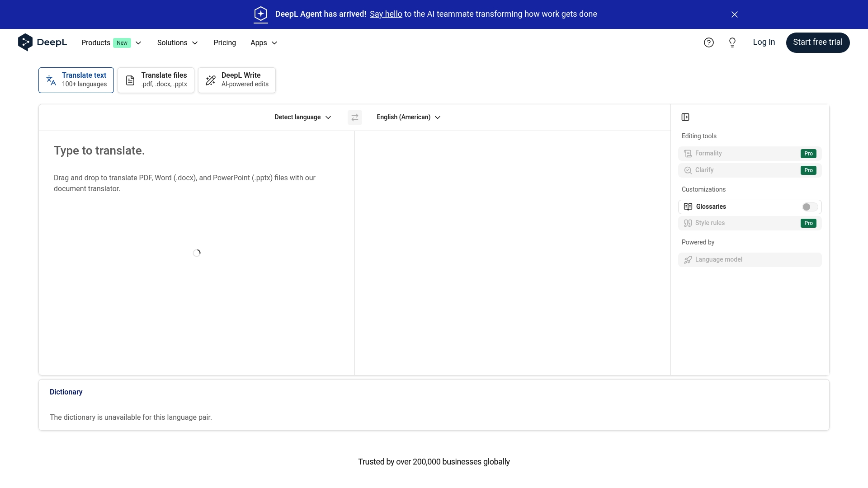868x488 pixels.
Task: Open the Style rules customization
Action: click(x=750, y=223)
